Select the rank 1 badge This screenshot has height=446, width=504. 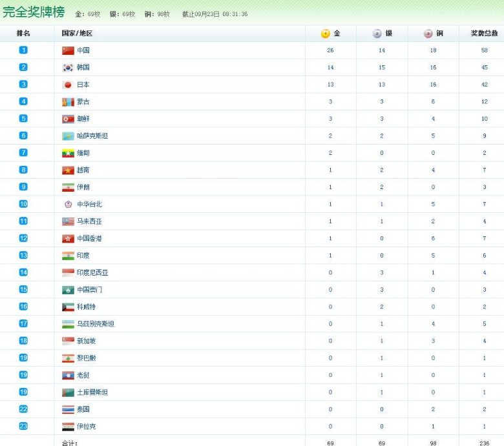click(23, 50)
